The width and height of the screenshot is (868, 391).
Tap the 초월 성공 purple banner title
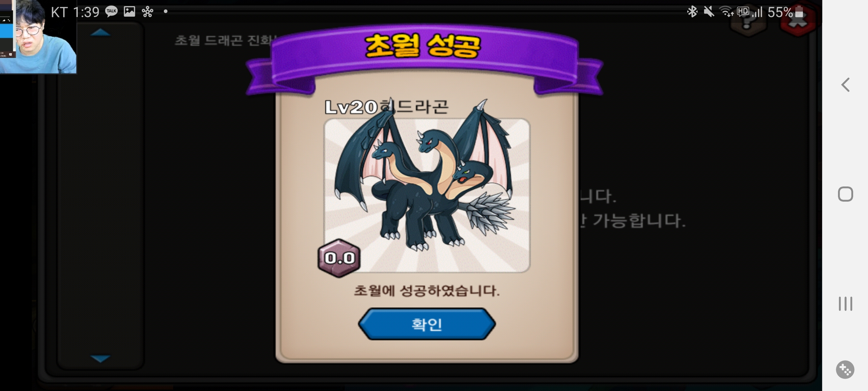click(x=422, y=46)
